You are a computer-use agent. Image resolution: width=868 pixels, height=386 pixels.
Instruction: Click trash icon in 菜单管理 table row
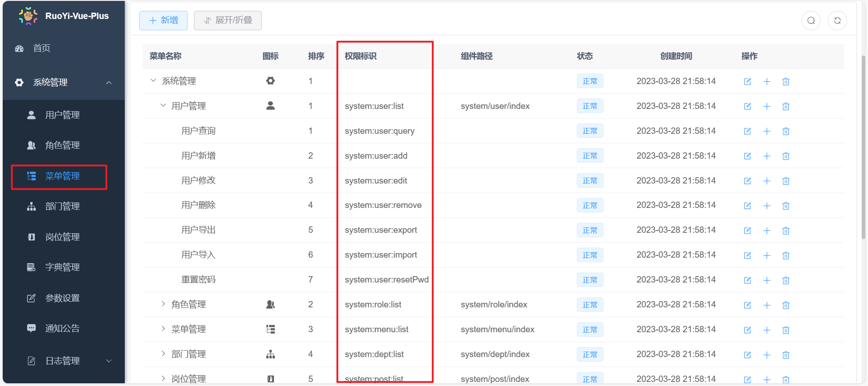(786, 330)
